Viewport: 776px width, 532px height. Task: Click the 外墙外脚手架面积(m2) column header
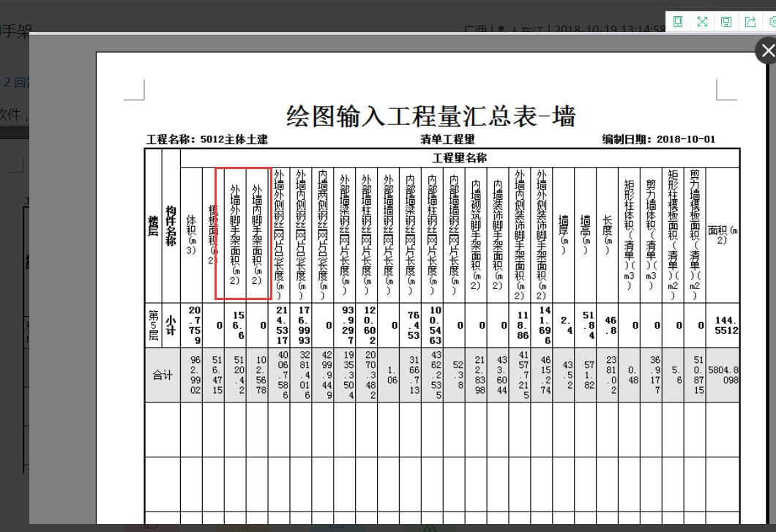pos(235,235)
